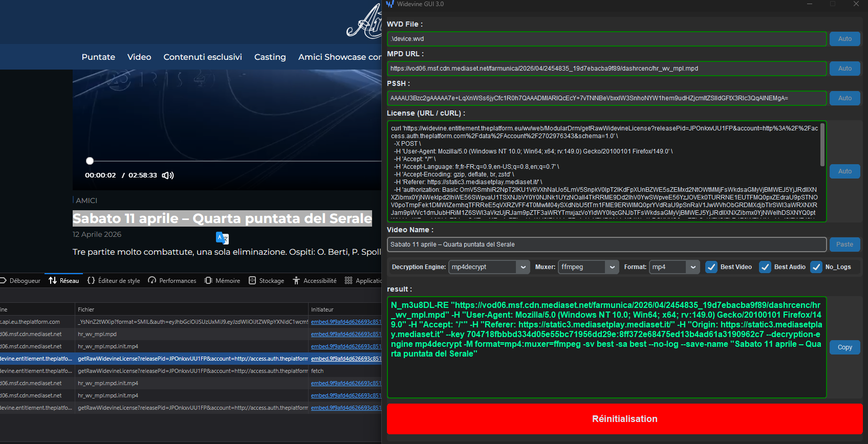
Task: Click the Widevine GUI app icon in title bar
Action: [x=390, y=4]
